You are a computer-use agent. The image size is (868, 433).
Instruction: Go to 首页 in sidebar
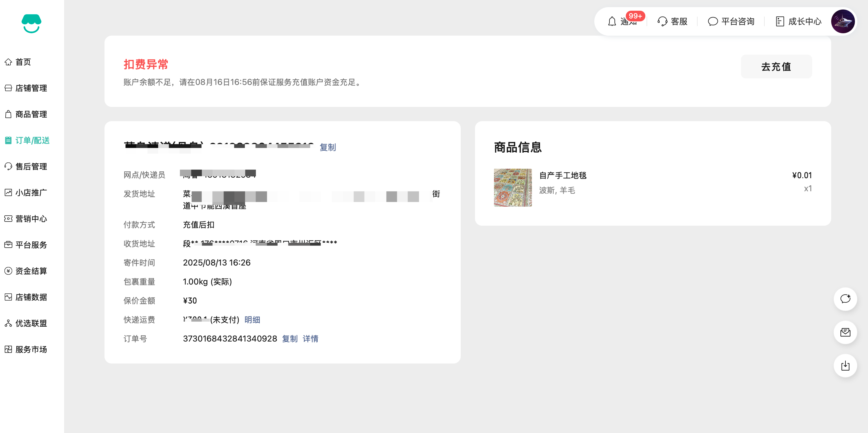[x=23, y=62]
